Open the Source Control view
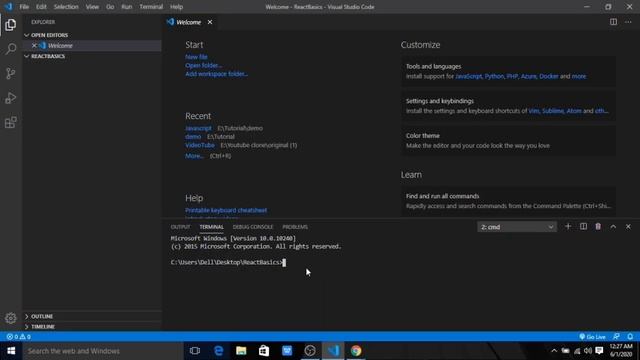Image resolution: width=640 pixels, height=360 pixels. [x=11, y=73]
